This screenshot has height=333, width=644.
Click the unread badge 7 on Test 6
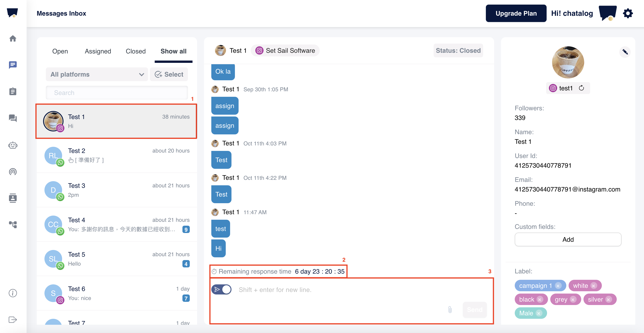coord(186,298)
